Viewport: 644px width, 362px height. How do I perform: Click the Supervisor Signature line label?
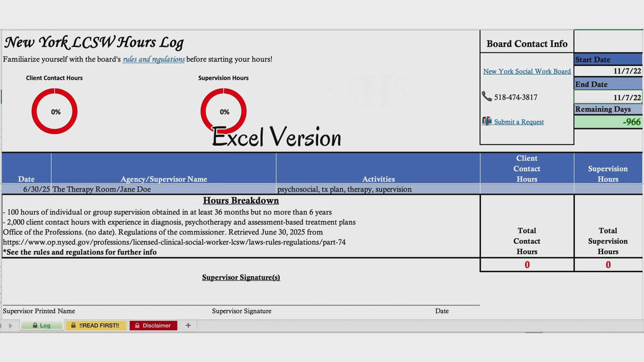point(241,311)
